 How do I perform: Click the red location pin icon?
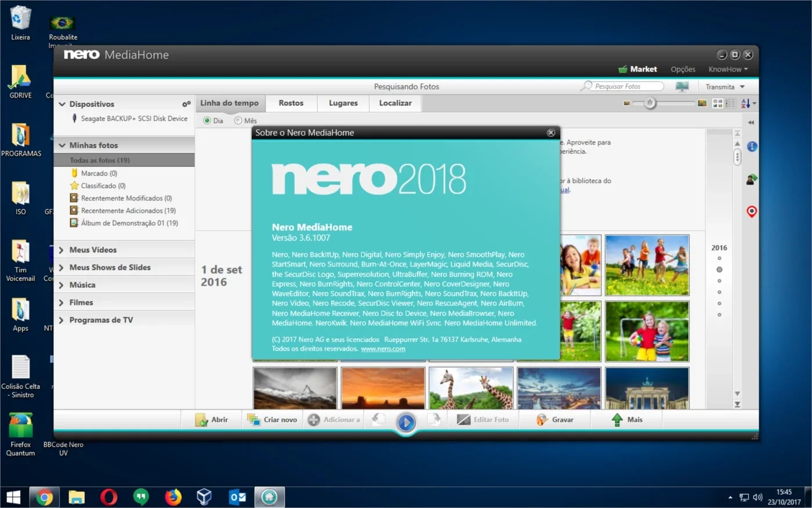(752, 211)
